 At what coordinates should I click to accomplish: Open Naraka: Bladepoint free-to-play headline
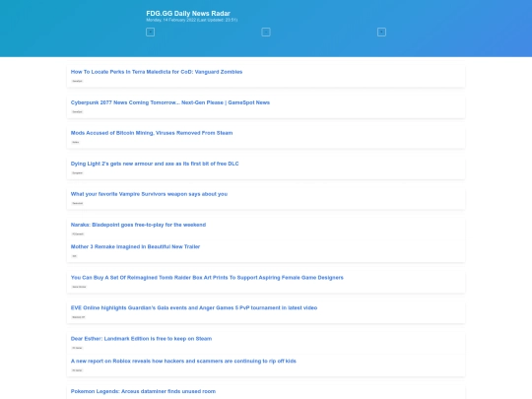(138, 225)
